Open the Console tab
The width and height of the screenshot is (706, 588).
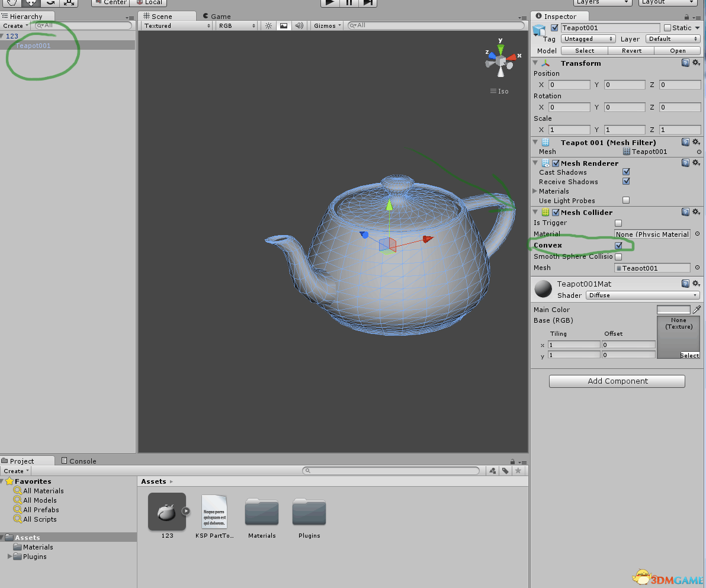(78, 461)
